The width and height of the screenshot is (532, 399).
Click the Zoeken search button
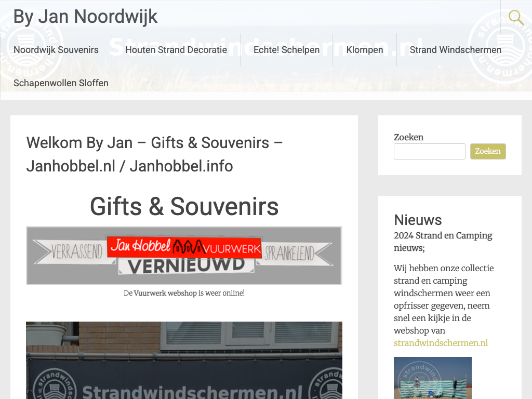(x=488, y=151)
